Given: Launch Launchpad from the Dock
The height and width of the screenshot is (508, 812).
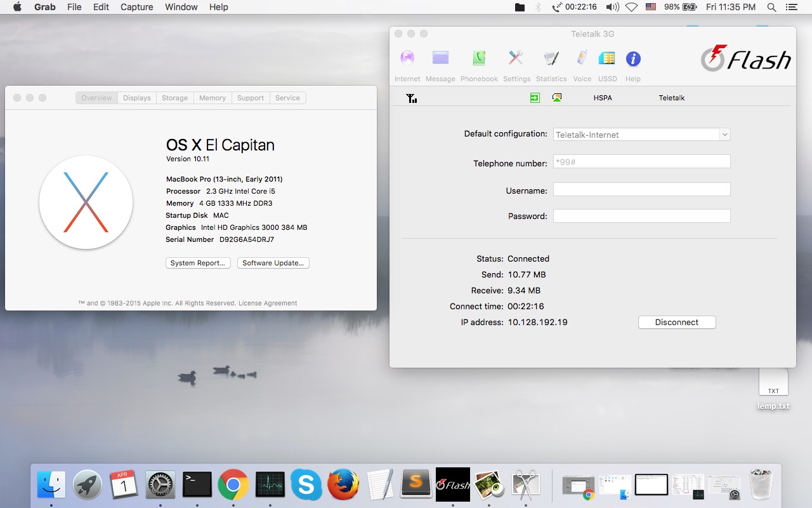Looking at the screenshot, I should tap(88, 485).
